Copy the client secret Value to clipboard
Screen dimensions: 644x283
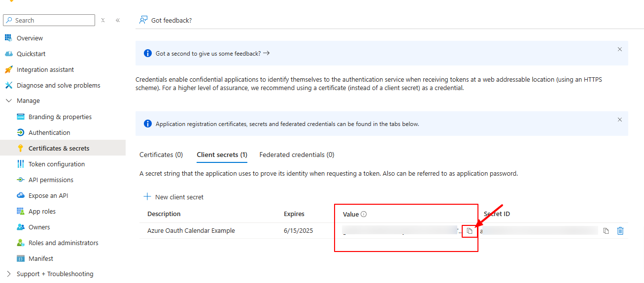470,231
